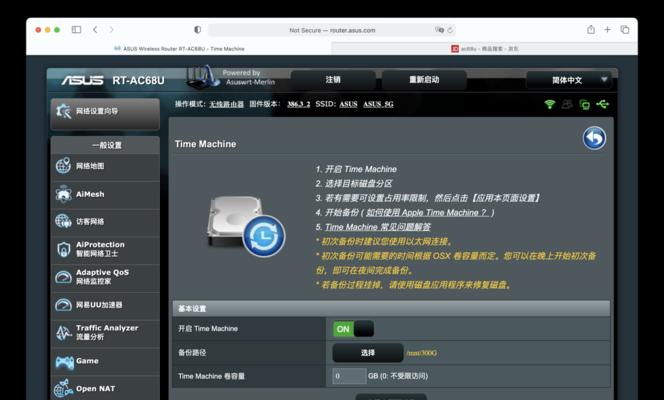Click the hard disk Time Machine image
Viewport: 664px width, 400px height.
point(246,226)
